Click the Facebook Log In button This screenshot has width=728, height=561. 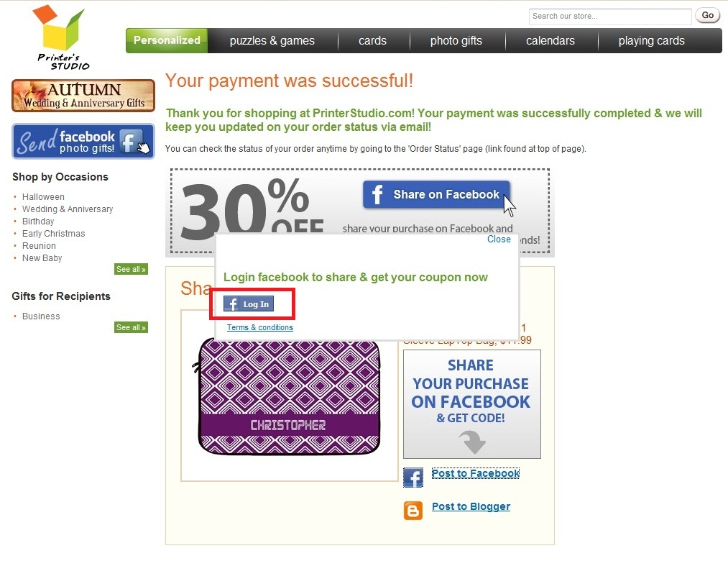coord(249,304)
